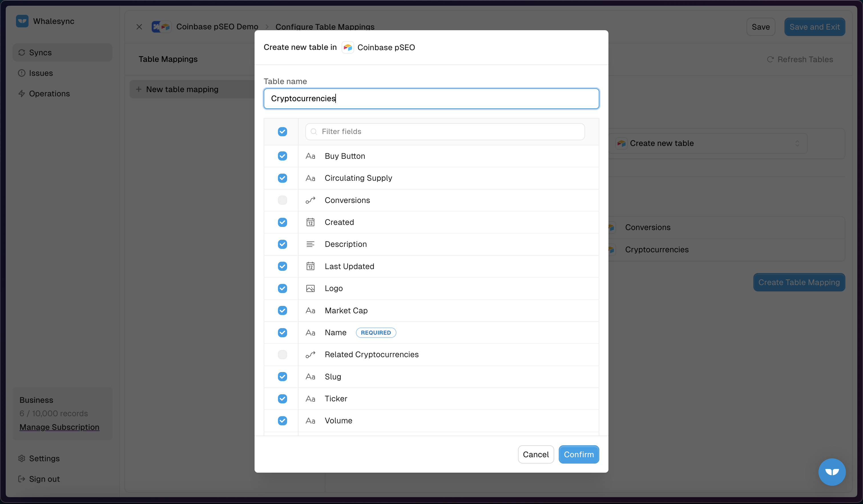The height and width of the screenshot is (504, 863).
Task: Click the search icon in Filter fields
Action: [x=313, y=132]
